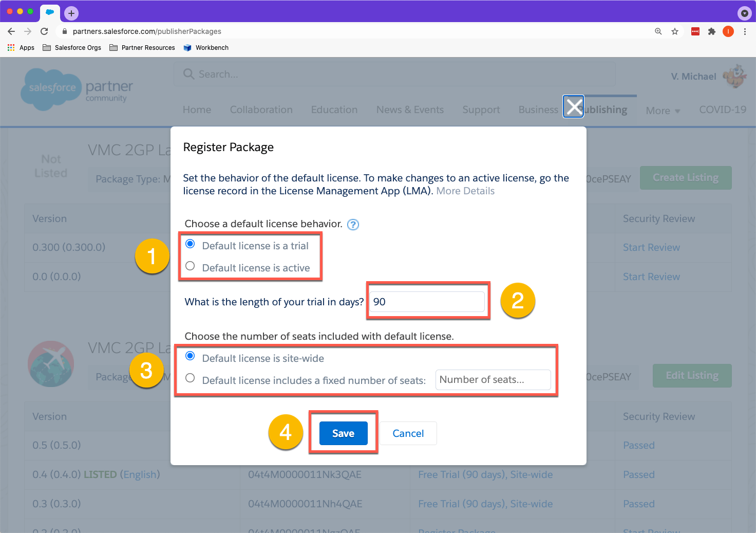
Task: Click the English listing link
Action: pyautogui.click(x=140, y=474)
